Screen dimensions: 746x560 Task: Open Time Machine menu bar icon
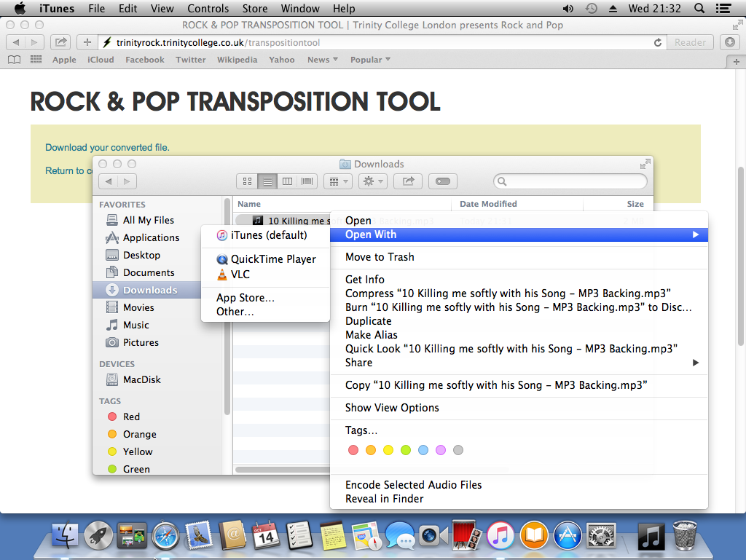(591, 8)
